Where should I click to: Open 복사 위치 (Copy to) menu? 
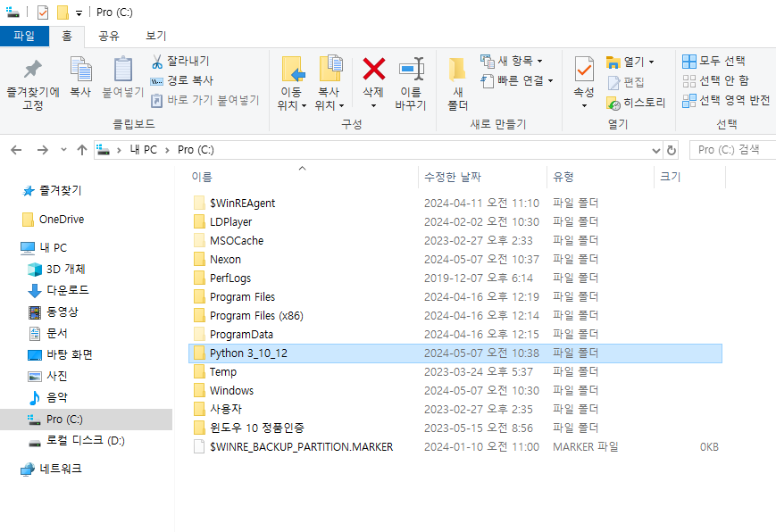pyautogui.click(x=330, y=84)
